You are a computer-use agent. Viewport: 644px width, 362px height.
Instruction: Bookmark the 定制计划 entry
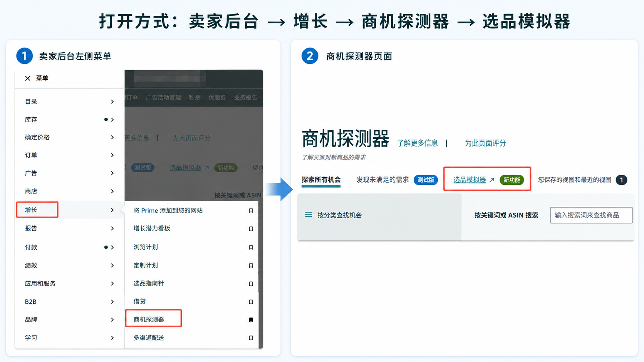[x=251, y=265]
